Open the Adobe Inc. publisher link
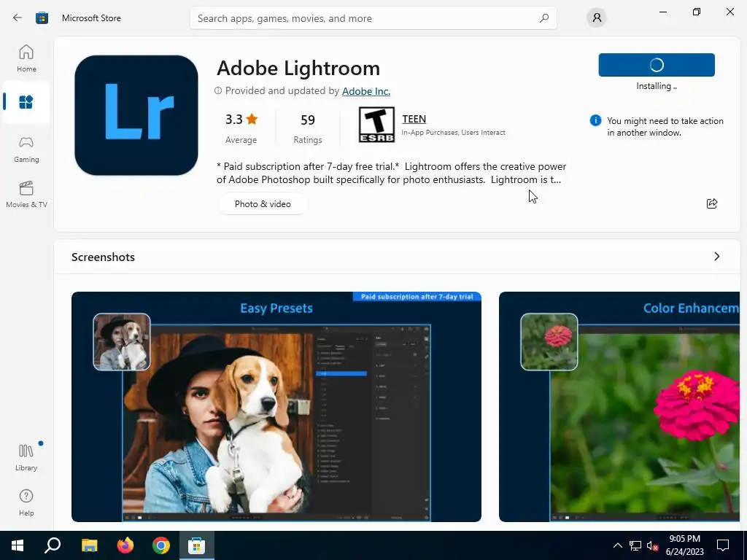Viewport: 747px width, 560px height. [x=366, y=91]
